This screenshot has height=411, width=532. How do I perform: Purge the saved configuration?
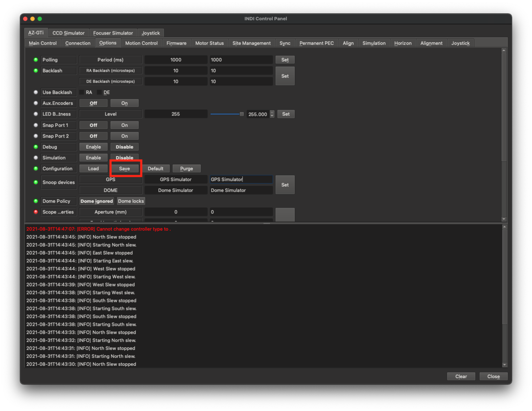(187, 169)
